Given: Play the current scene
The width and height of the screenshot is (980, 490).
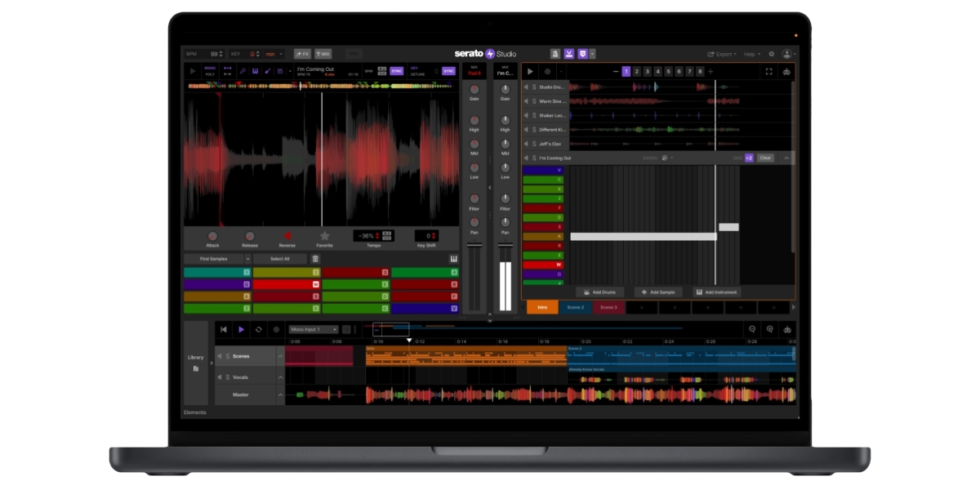Looking at the screenshot, I should coord(530,72).
